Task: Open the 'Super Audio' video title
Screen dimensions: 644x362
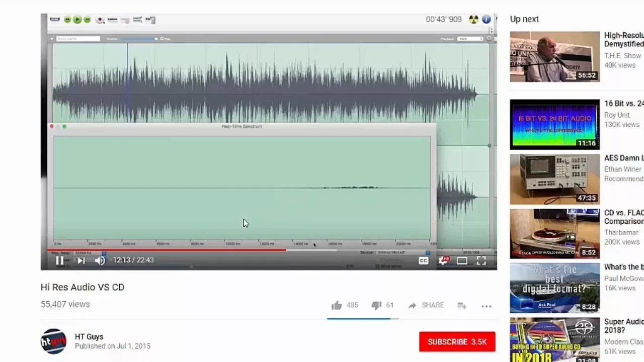Action: 624,326
